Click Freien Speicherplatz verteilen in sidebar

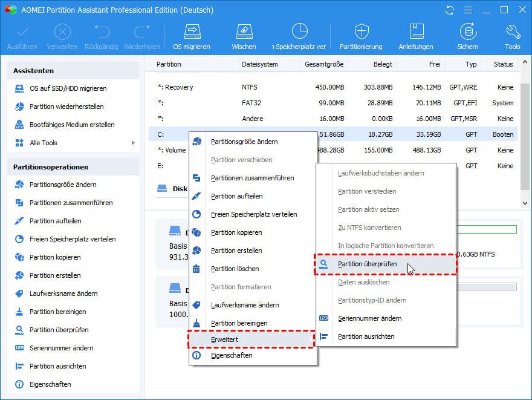[x=73, y=239]
